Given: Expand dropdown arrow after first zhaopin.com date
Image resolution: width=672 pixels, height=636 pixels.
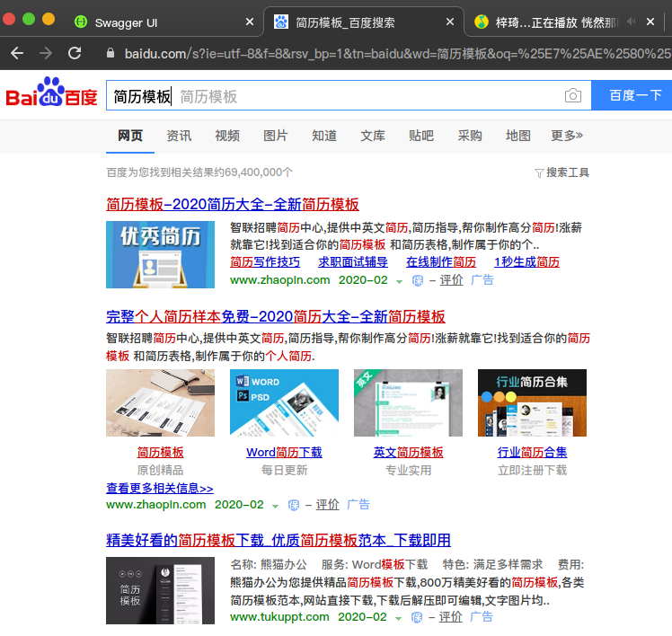Looking at the screenshot, I should pos(400,281).
